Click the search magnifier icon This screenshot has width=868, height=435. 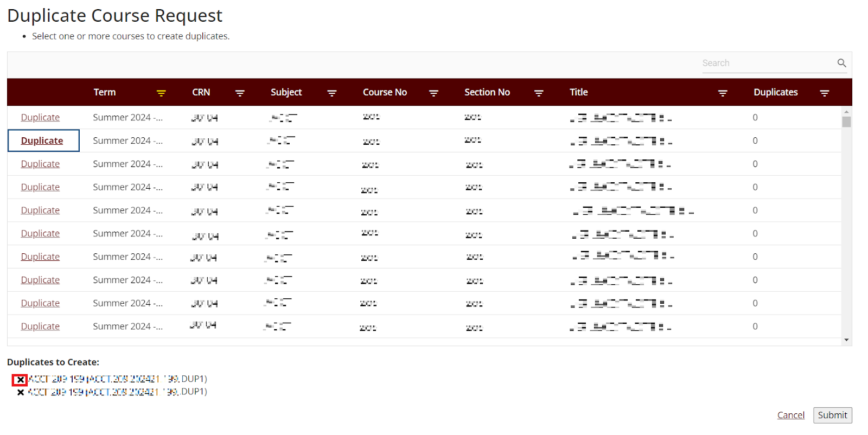[841, 63]
